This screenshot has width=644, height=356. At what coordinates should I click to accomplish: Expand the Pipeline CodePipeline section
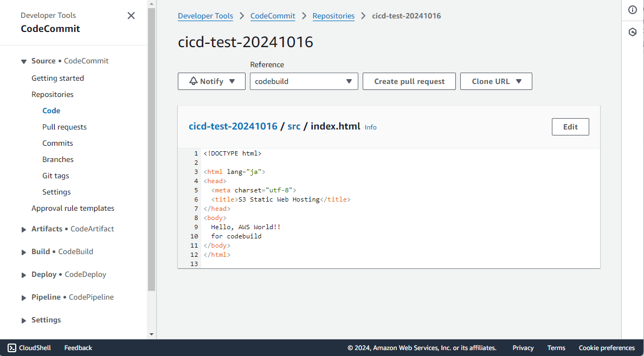pyautogui.click(x=24, y=297)
